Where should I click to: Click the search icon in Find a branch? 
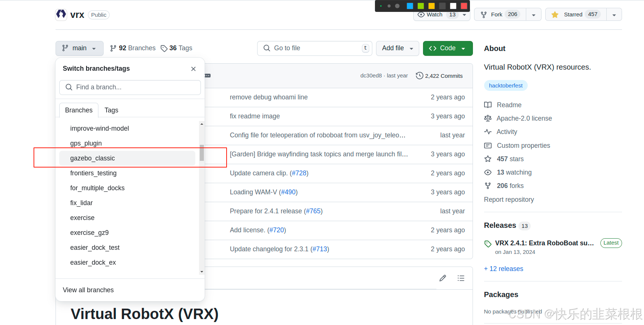click(x=69, y=87)
